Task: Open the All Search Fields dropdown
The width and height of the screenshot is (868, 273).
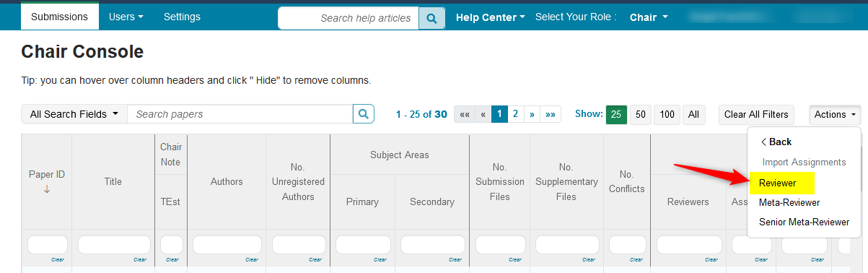Action: click(74, 114)
